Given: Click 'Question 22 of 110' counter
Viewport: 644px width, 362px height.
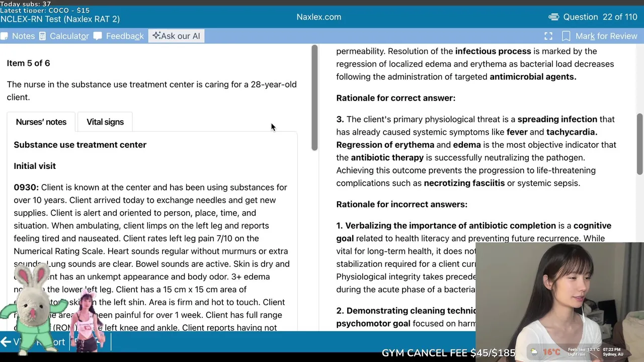Looking at the screenshot, I should [x=600, y=17].
